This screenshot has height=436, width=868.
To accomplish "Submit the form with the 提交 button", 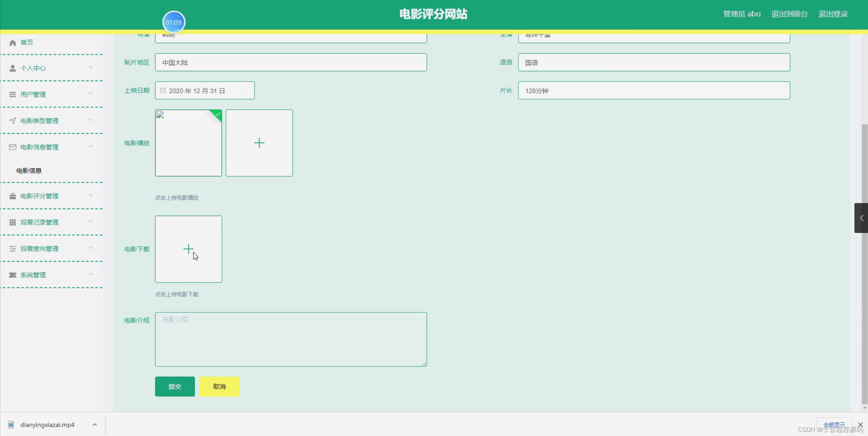I will [x=175, y=386].
